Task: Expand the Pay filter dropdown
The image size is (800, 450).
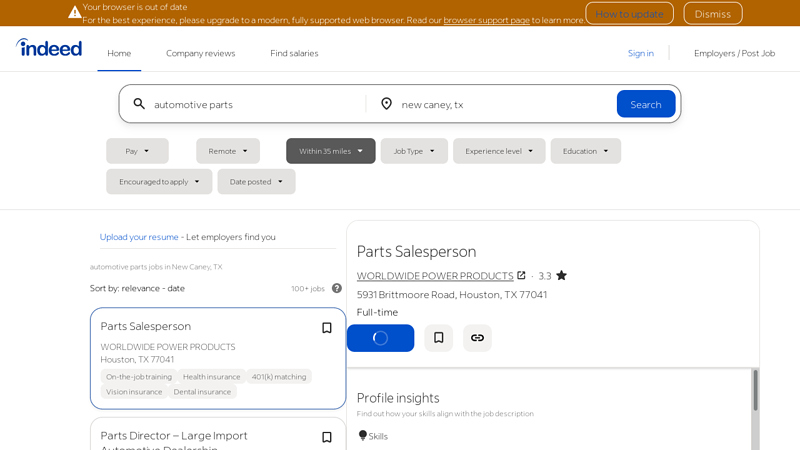Action: tap(137, 151)
